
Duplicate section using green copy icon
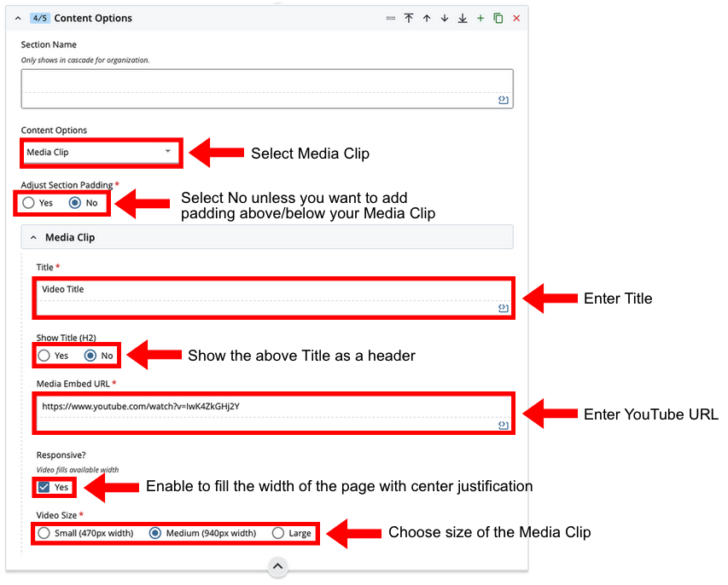point(498,18)
